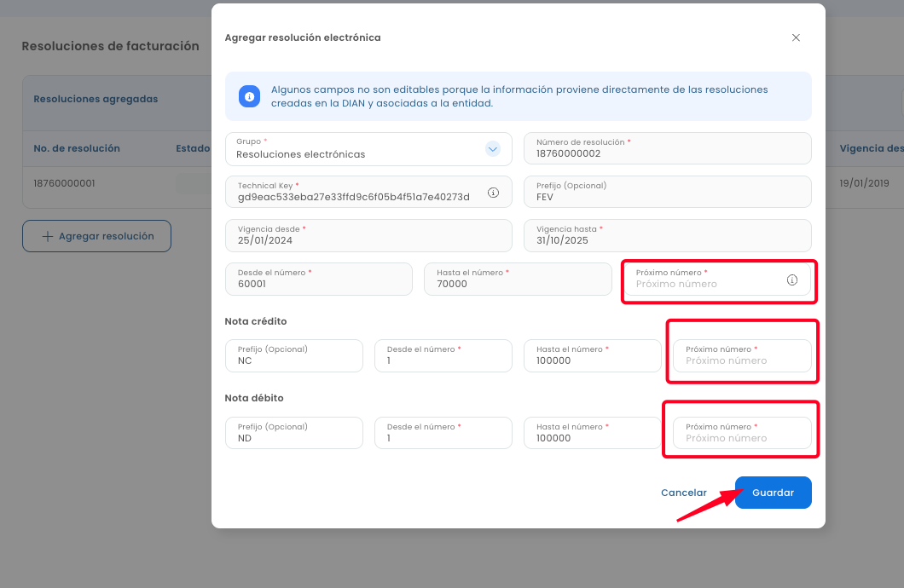
Task: Close the Agregar resolución electrónica dialog
Action: (x=796, y=37)
